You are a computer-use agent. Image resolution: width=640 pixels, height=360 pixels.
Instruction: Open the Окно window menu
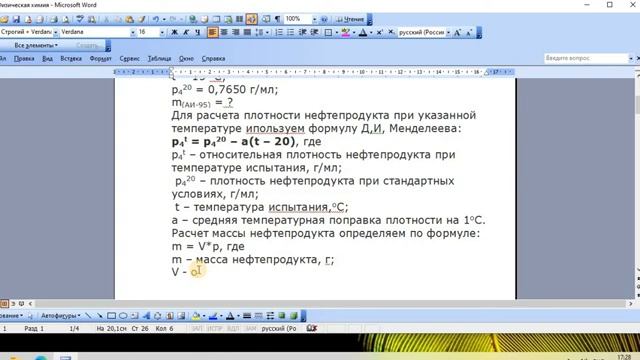pos(186,59)
